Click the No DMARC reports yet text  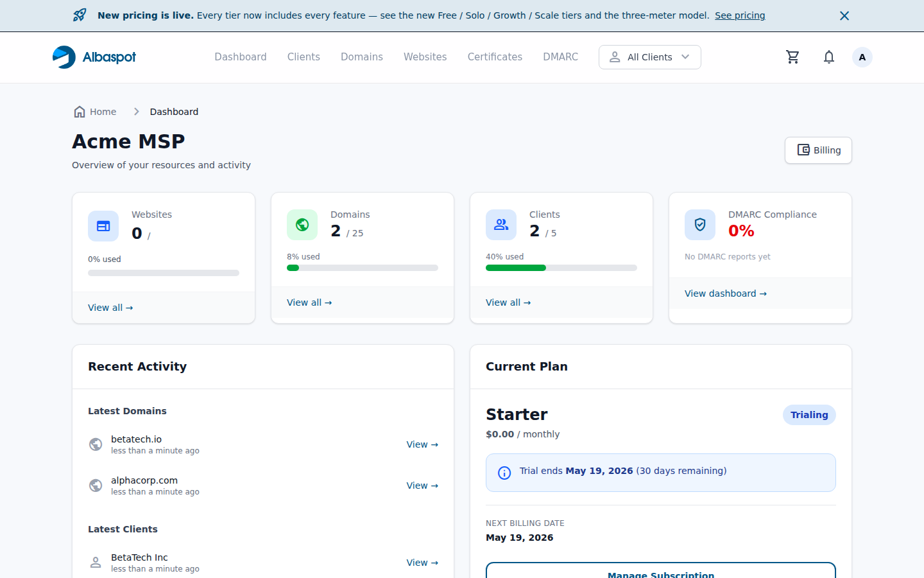(x=727, y=257)
